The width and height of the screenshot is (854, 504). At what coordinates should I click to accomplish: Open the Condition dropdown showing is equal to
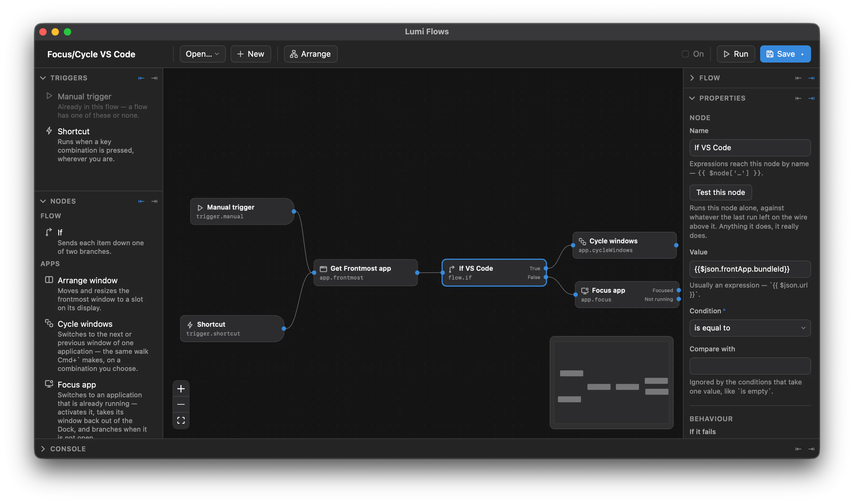click(x=750, y=328)
